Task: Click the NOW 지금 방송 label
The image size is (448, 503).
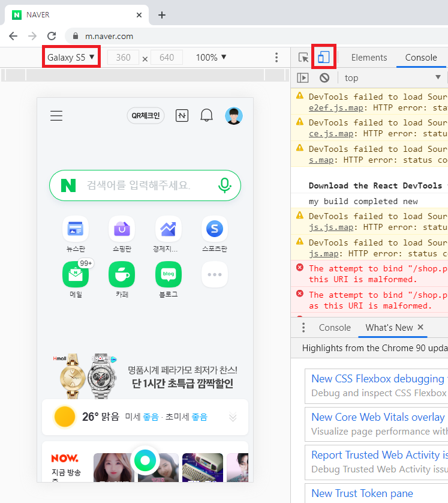Action: 66,466
